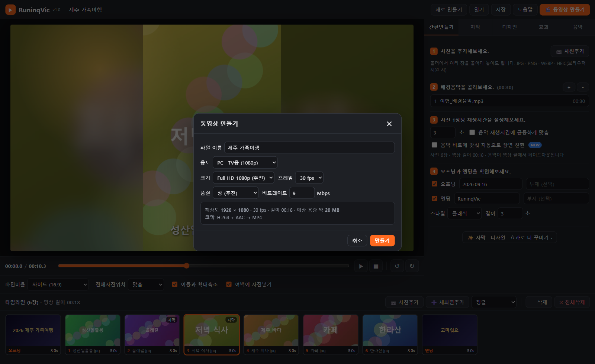Open the 정렬 sort dropdown

(x=494, y=302)
